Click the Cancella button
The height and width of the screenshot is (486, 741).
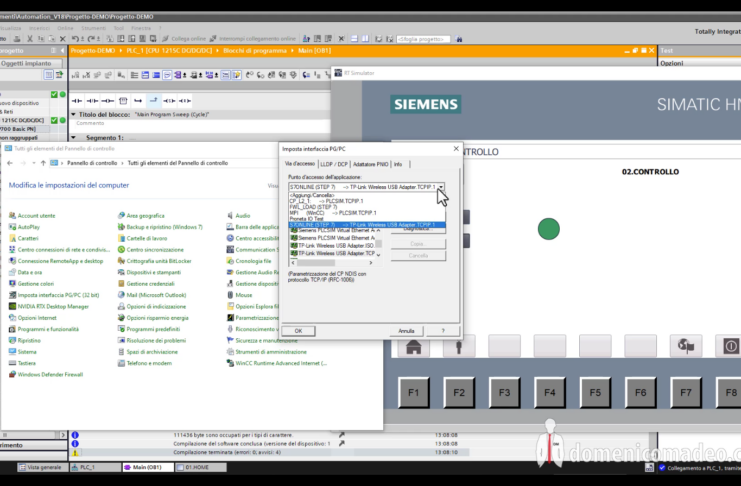click(418, 256)
